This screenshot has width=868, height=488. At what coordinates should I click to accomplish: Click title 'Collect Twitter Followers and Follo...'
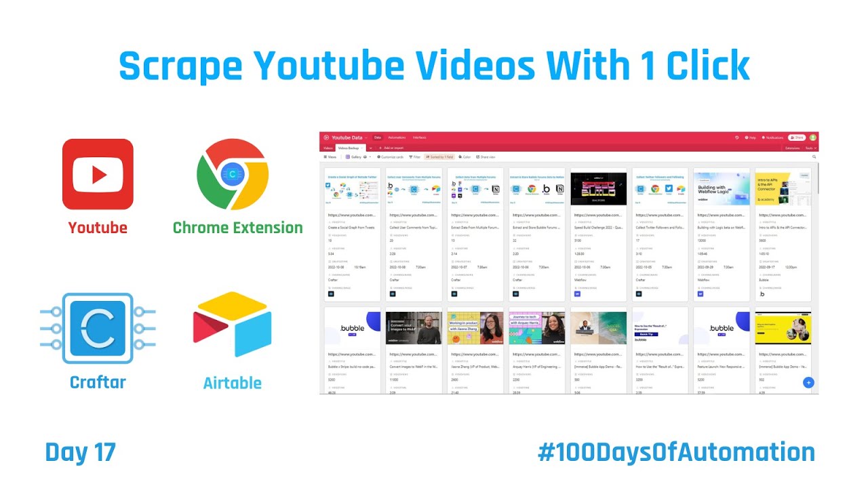[660, 228]
